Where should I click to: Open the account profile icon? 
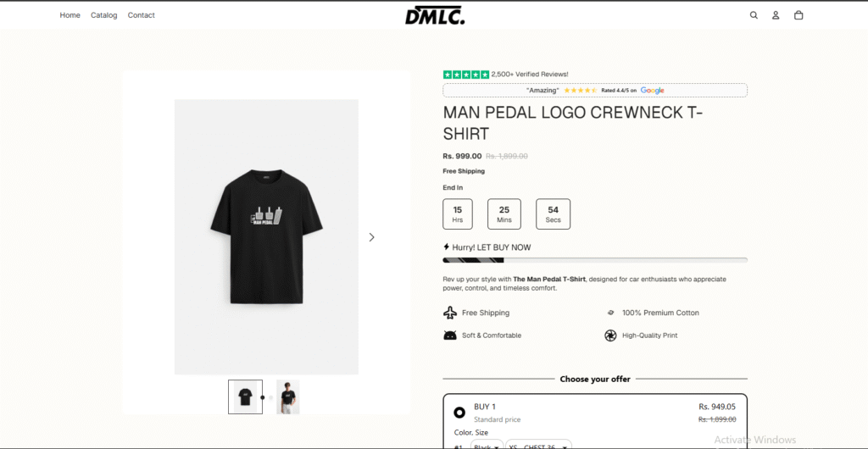pos(776,15)
